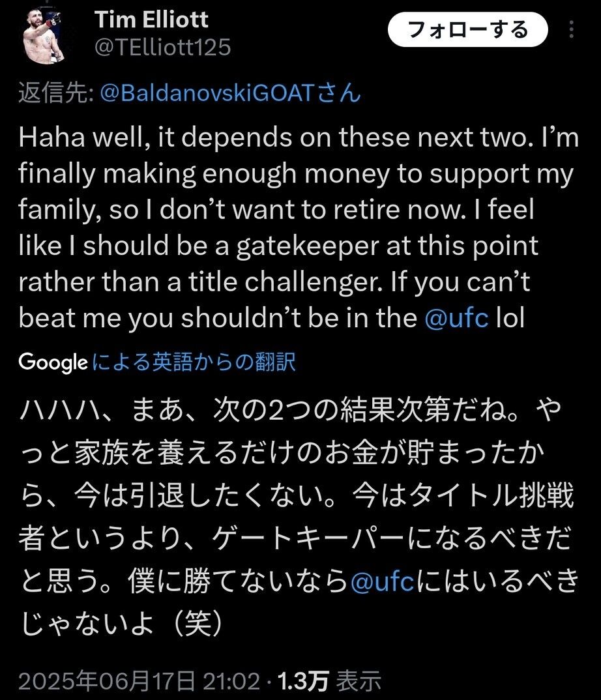Open the three-dot more options menu
This screenshot has width=601, height=700.
[572, 30]
